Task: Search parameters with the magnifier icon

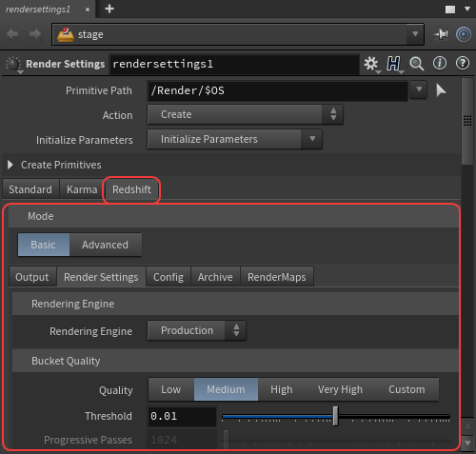Action: [416, 64]
